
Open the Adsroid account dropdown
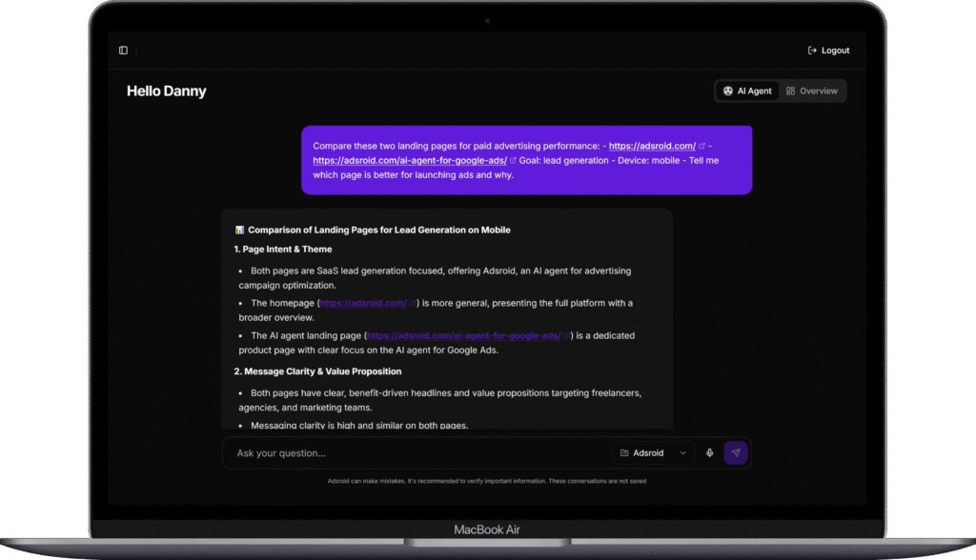pos(653,453)
